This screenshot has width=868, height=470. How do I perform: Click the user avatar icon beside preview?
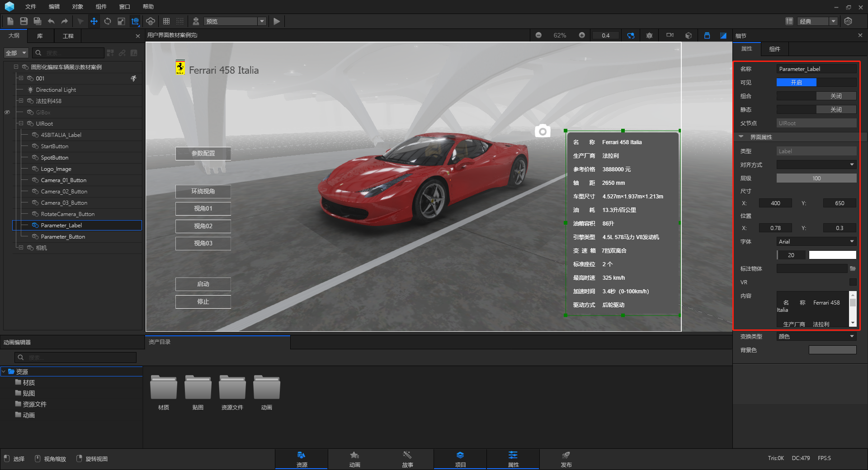[196, 21]
